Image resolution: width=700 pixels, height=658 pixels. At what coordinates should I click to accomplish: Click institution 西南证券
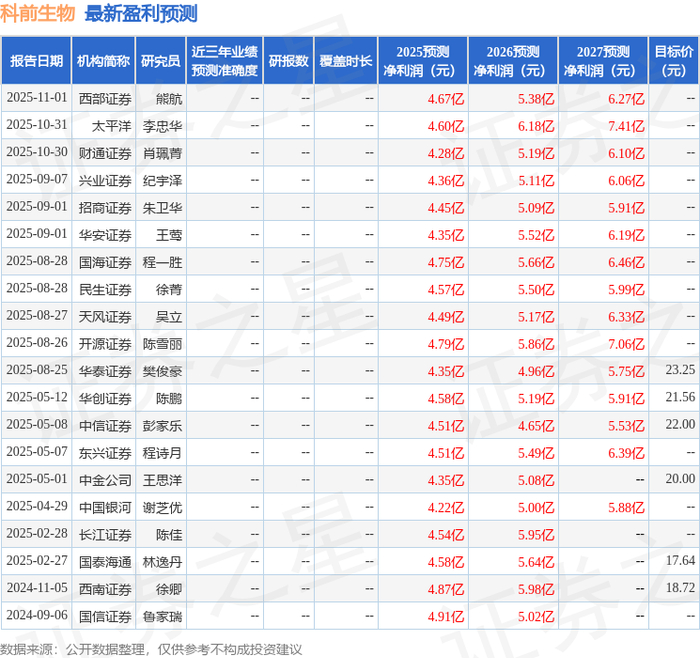[105, 589]
